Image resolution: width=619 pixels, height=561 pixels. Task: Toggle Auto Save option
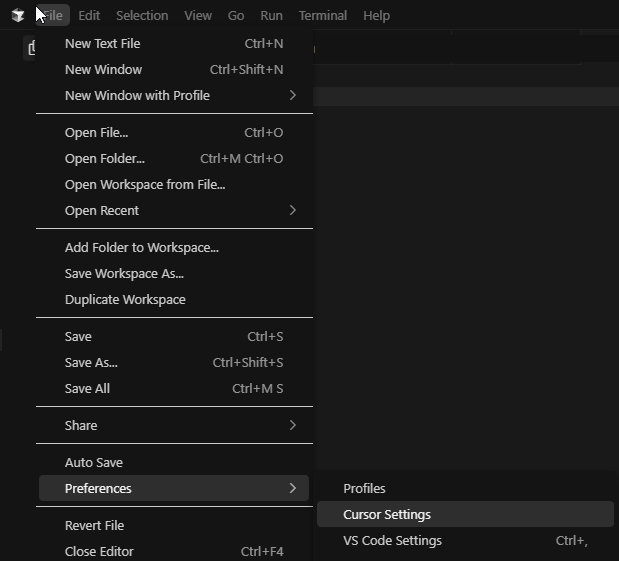[94, 463]
